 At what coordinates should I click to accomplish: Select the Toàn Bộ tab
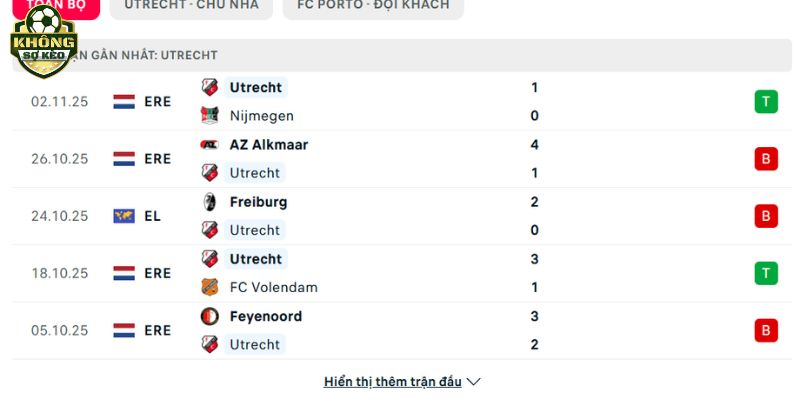55,6
